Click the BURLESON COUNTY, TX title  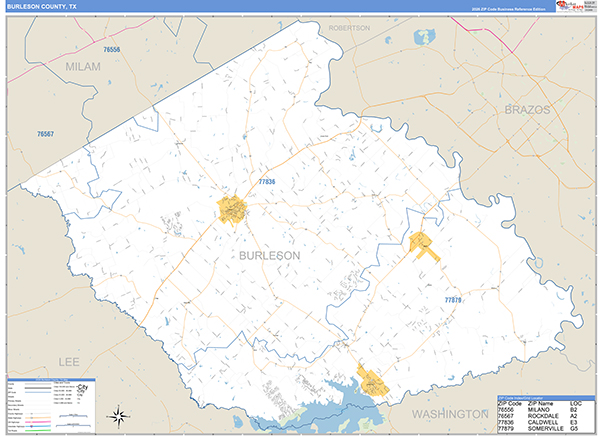42,7
